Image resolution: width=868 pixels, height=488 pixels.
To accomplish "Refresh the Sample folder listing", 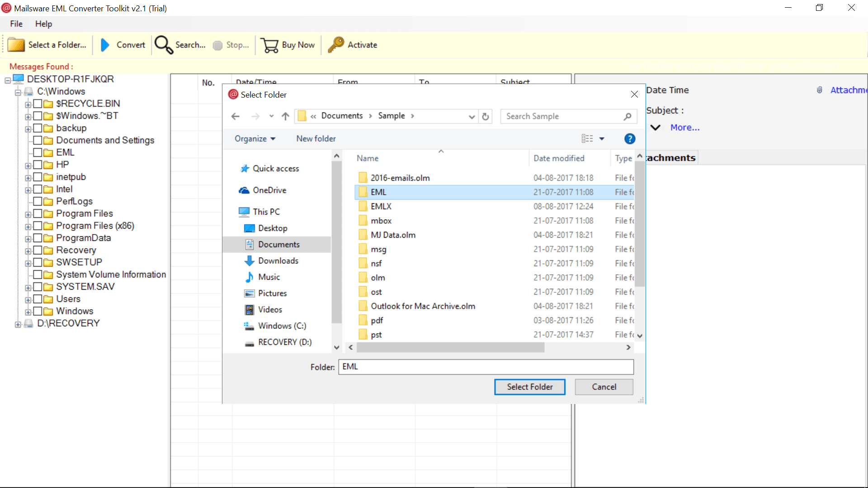I will point(486,116).
